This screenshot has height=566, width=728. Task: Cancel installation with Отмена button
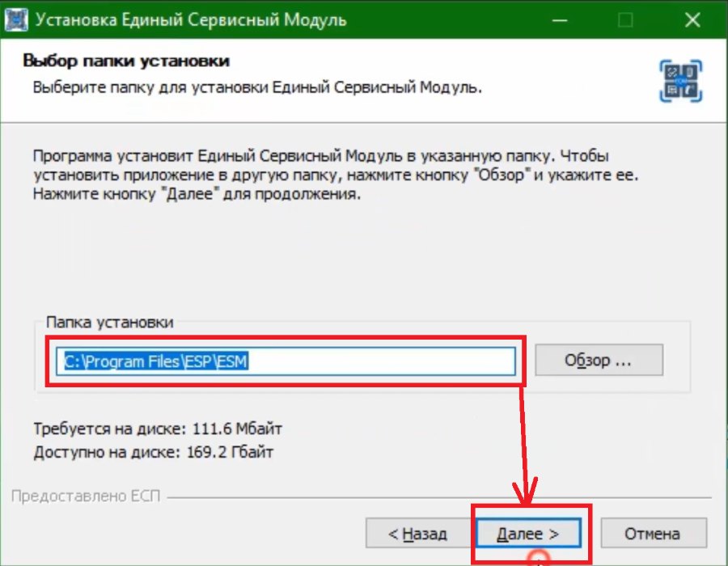click(x=654, y=534)
